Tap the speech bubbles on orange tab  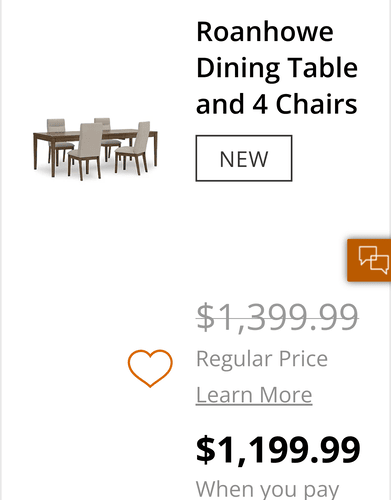coord(374,260)
